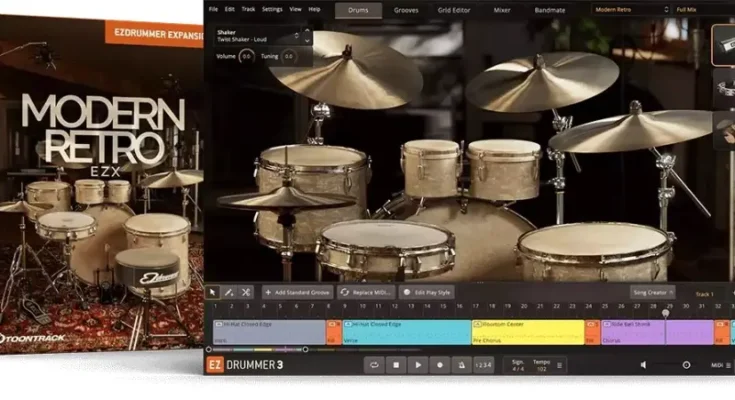Screen dimensions: 735x400
Task: Toggle the 1234 count-in button
Action: click(x=483, y=365)
